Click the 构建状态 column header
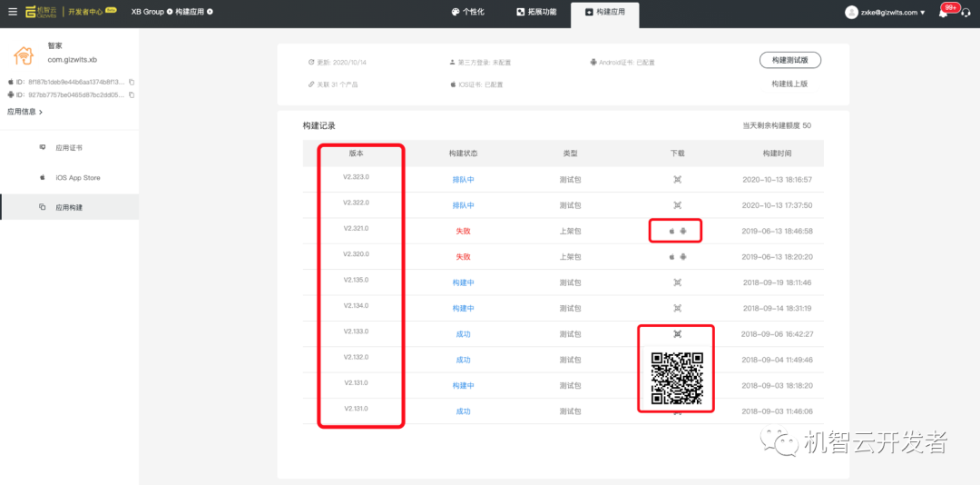 tap(463, 153)
